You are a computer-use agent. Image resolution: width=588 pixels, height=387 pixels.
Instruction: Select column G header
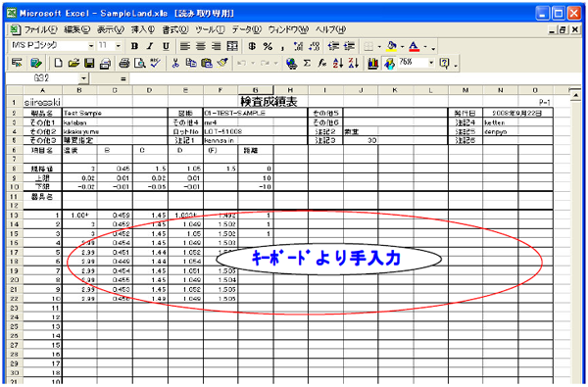256,90
